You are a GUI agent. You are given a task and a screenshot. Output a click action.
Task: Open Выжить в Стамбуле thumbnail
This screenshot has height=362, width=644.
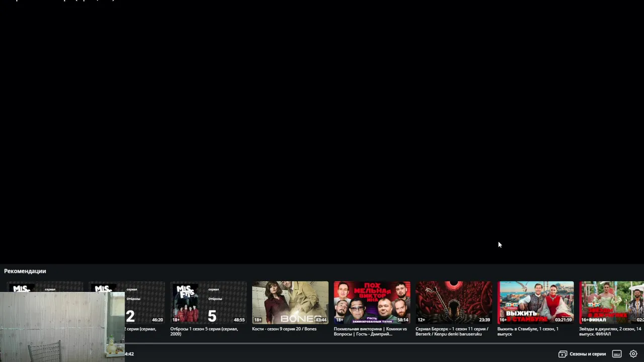click(535, 303)
